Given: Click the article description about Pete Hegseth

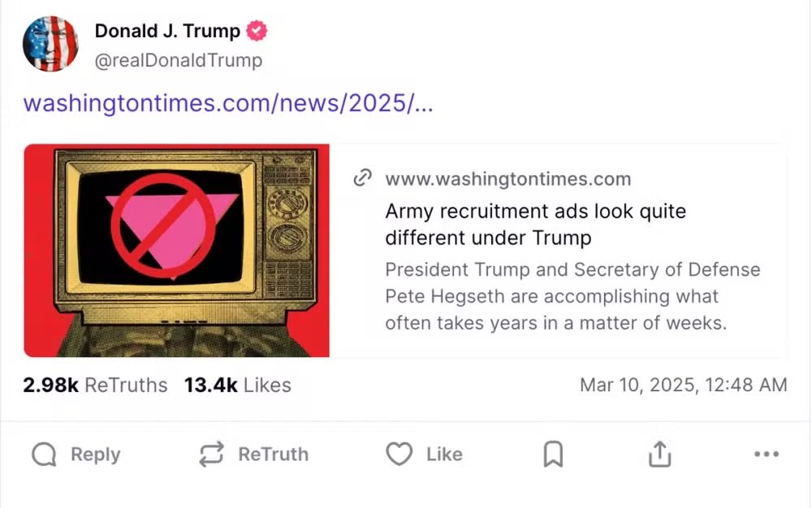Looking at the screenshot, I should 572,296.
